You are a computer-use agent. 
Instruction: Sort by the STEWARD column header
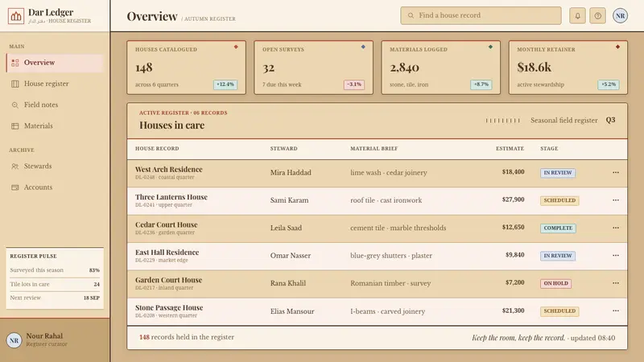(284, 149)
